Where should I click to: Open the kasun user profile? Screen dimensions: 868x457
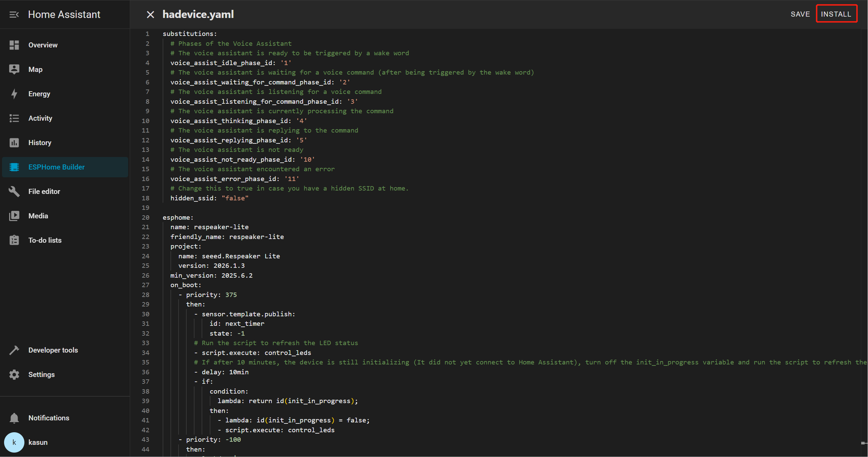(x=14, y=442)
